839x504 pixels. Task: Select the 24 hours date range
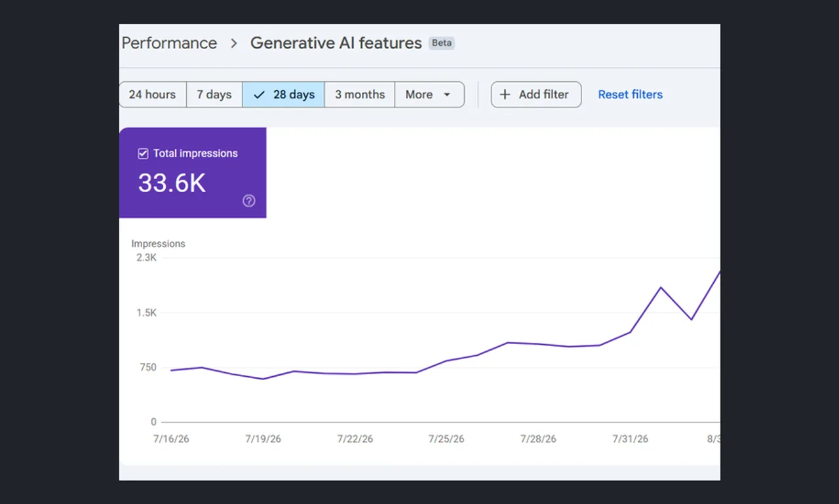[153, 94]
